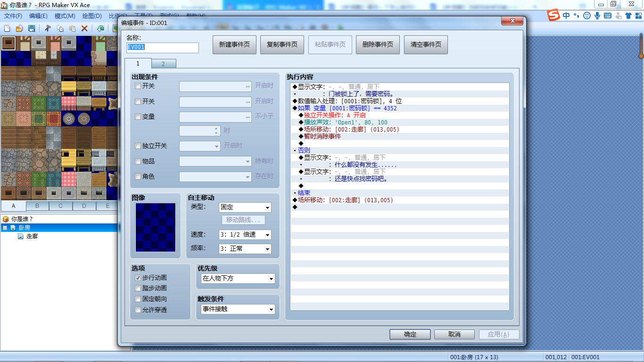This screenshot has width=644, height=362.
Task: Open the 文件(F) menu
Action: click(x=13, y=16)
